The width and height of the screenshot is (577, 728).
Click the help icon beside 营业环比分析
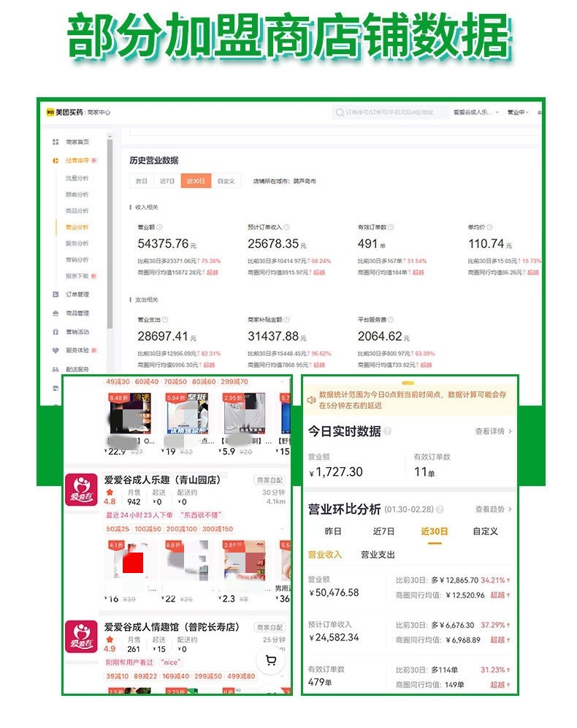pos(440,509)
